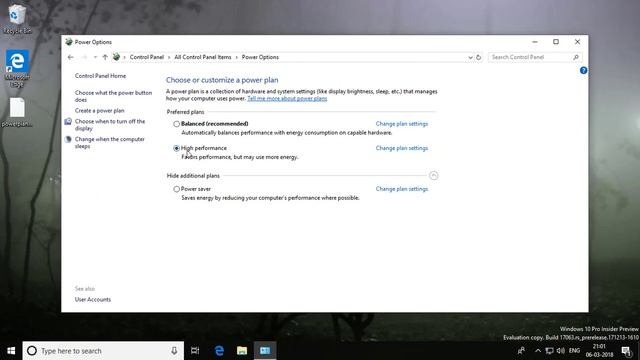Image resolution: width=640 pixels, height=360 pixels.
Task: Select the Power saver plan
Action: [x=176, y=189]
